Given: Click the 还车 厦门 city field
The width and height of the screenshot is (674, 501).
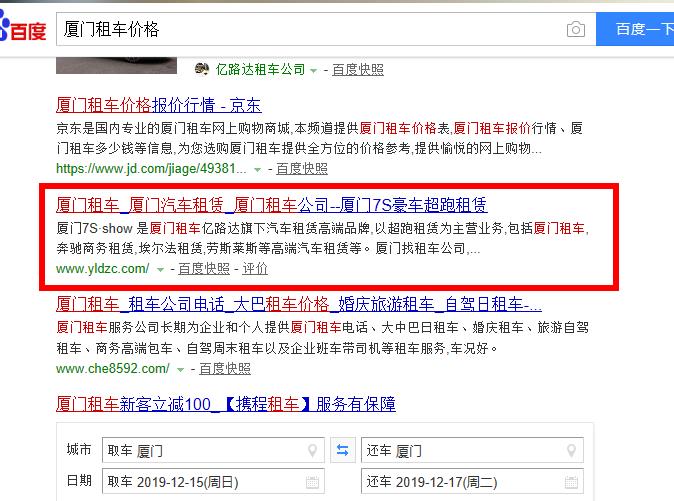Looking at the screenshot, I should pyautogui.click(x=472, y=450).
